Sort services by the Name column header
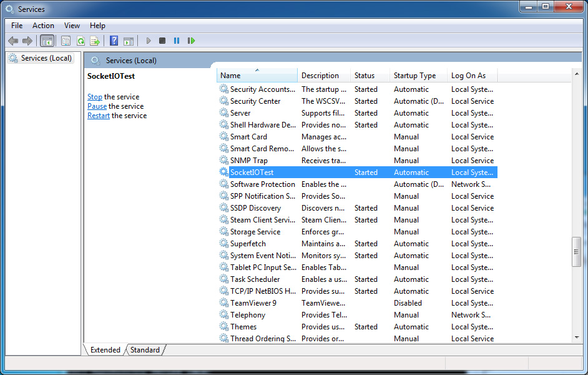Image resolution: width=588 pixels, height=375 pixels. (x=257, y=75)
